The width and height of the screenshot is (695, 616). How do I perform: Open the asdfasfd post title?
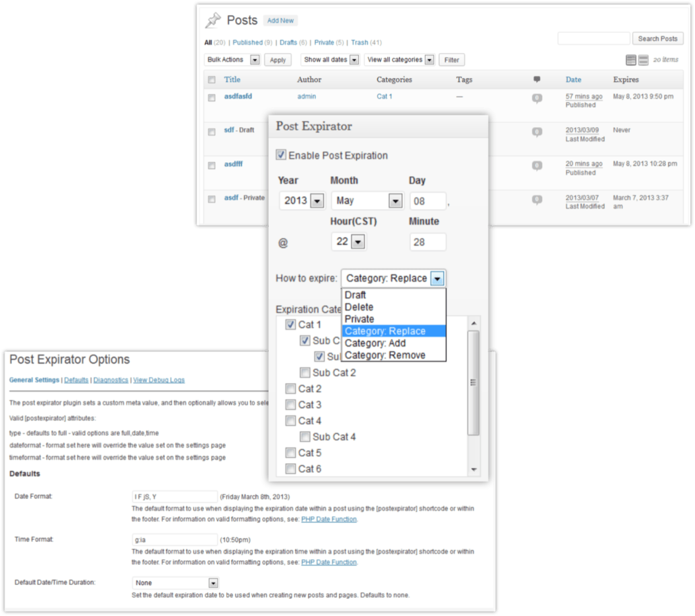click(238, 96)
